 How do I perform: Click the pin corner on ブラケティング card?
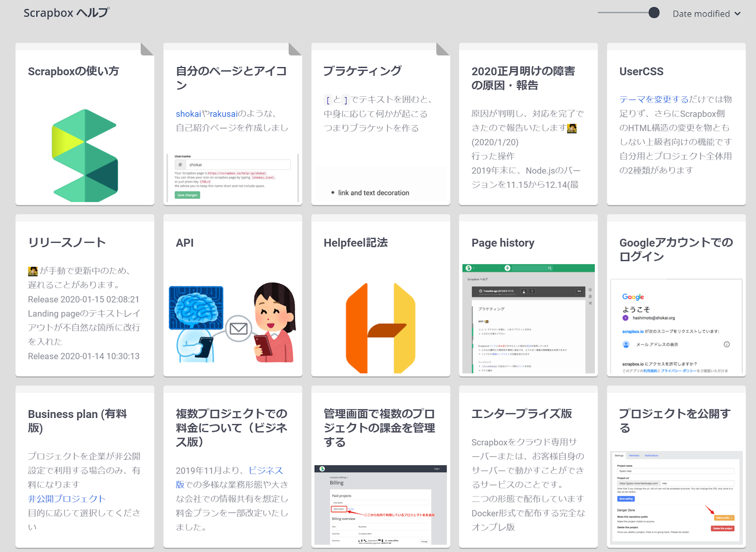(x=443, y=49)
